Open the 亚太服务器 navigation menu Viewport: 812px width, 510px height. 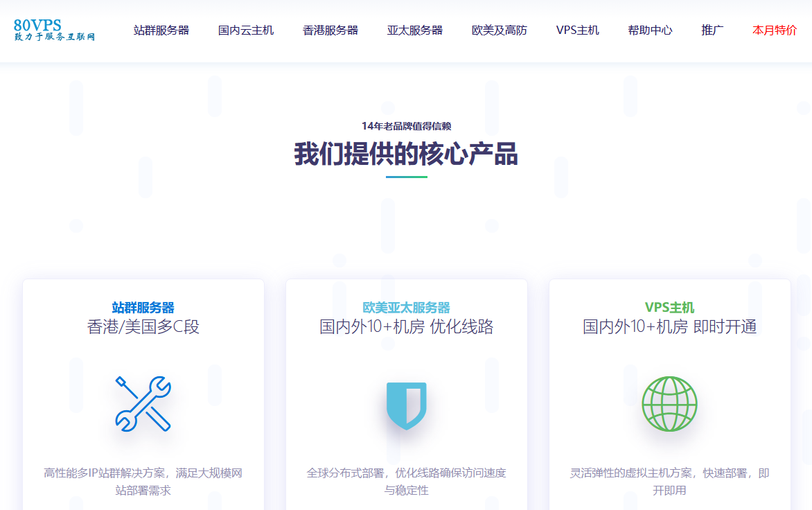[414, 30]
